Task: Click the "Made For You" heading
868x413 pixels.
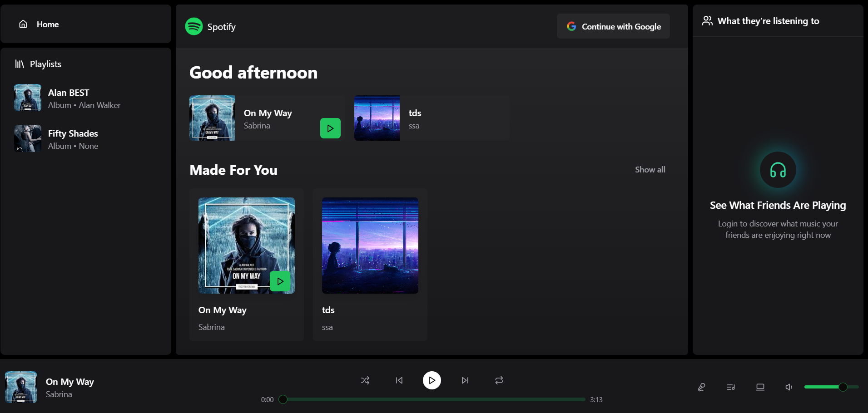Action: coord(233,170)
